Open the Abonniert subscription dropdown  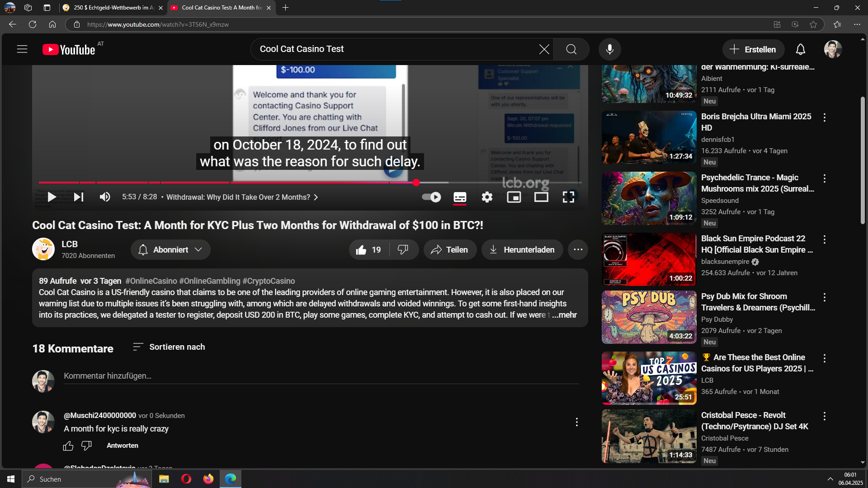(170, 250)
